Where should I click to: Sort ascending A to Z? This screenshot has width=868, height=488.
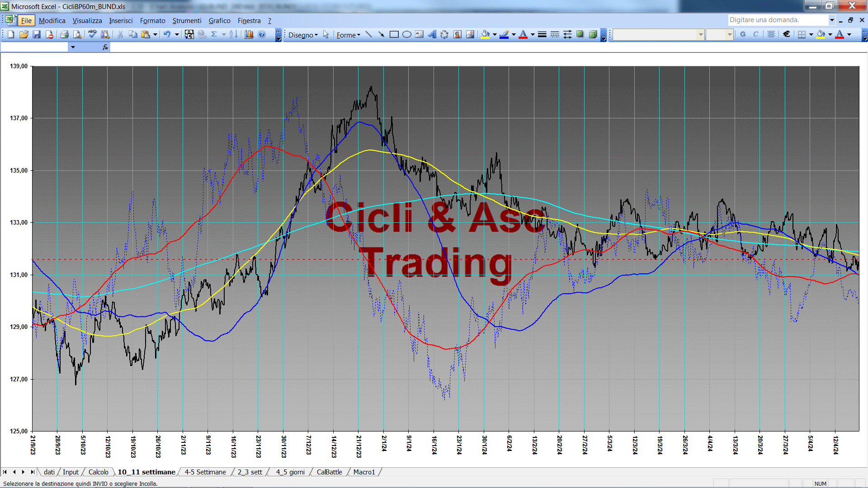click(233, 34)
